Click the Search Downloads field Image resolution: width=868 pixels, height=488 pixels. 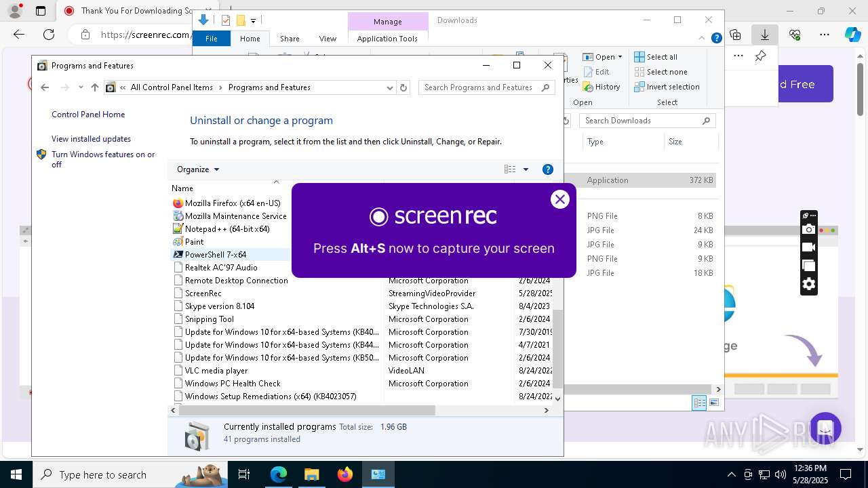[648, 121]
